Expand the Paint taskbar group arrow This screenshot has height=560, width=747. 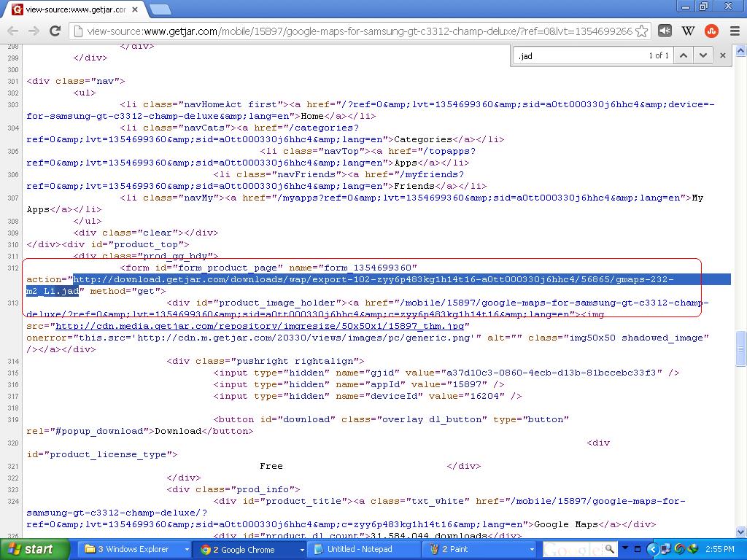coord(532,550)
